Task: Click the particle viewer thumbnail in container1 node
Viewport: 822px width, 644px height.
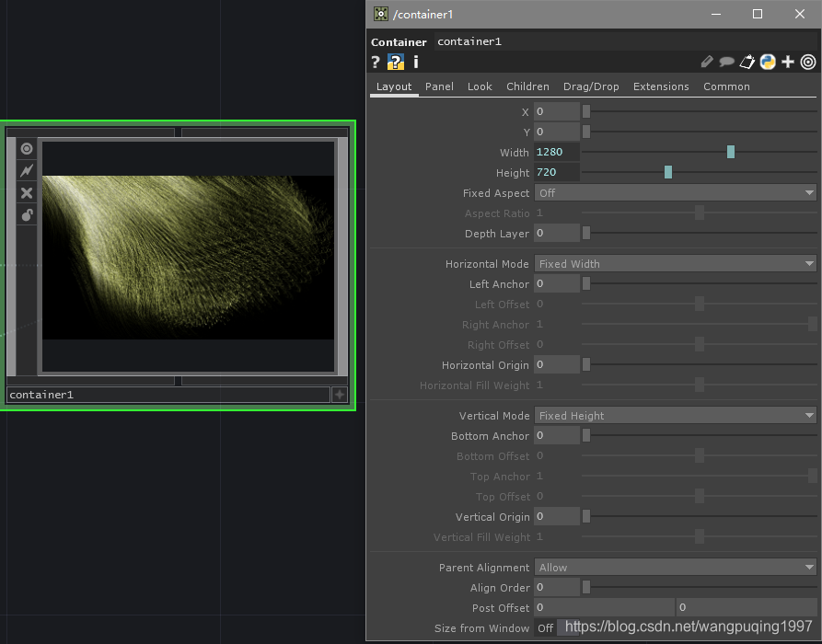Action: pyautogui.click(x=188, y=258)
